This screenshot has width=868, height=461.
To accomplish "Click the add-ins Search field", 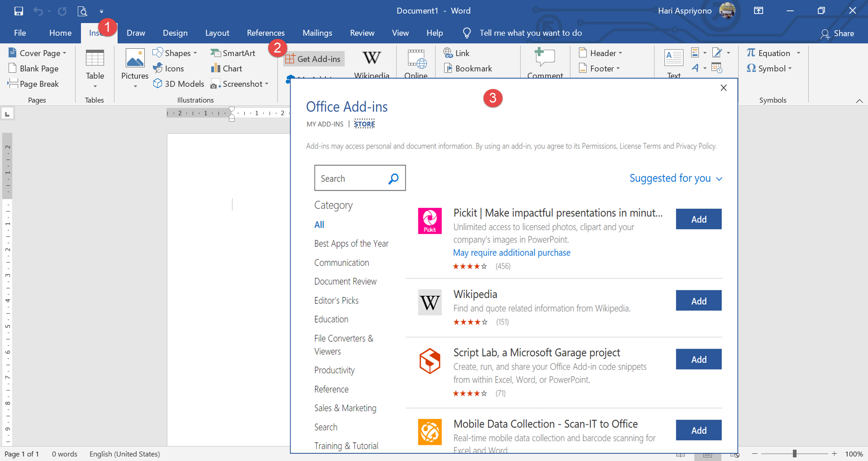I will (353, 178).
